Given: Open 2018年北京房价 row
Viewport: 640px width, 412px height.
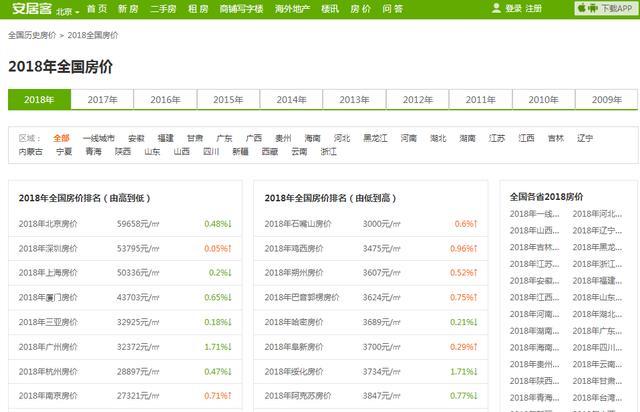Looking at the screenshot, I should (125, 224).
